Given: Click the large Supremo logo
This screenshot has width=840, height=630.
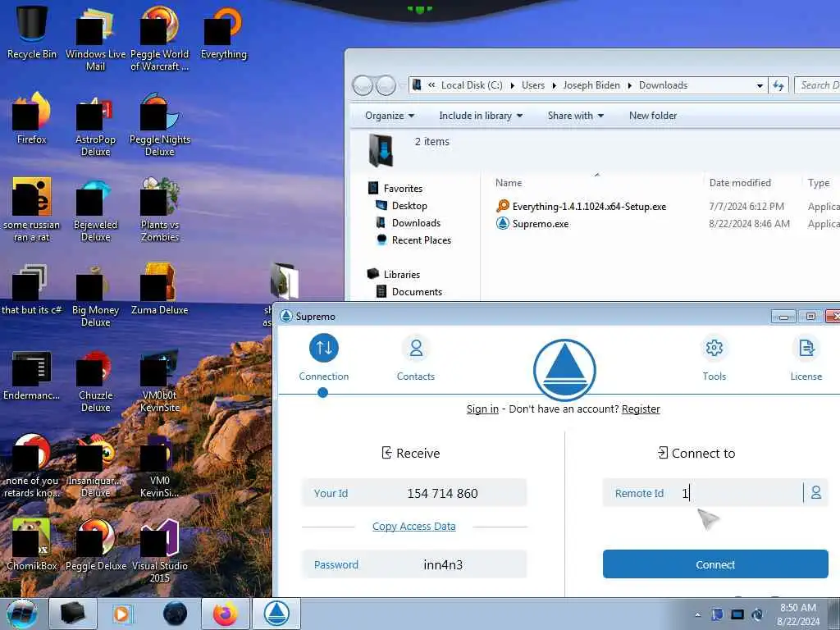Looking at the screenshot, I should [564, 370].
